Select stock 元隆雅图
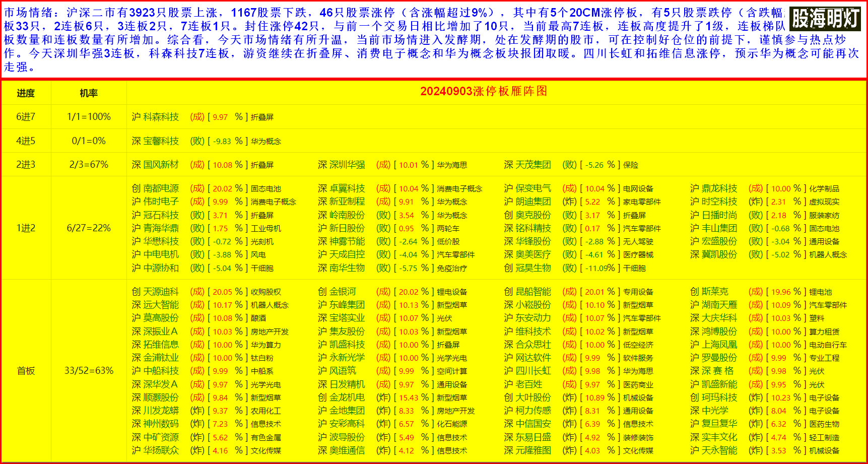Image resolution: width=868 pixels, height=464 pixels. click(x=533, y=450)
